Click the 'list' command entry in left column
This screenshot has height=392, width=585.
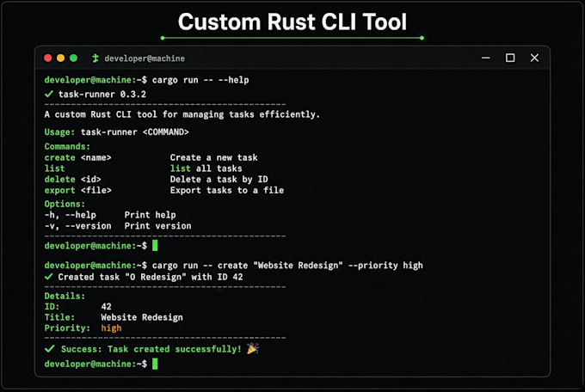click(x=54, y=168)
